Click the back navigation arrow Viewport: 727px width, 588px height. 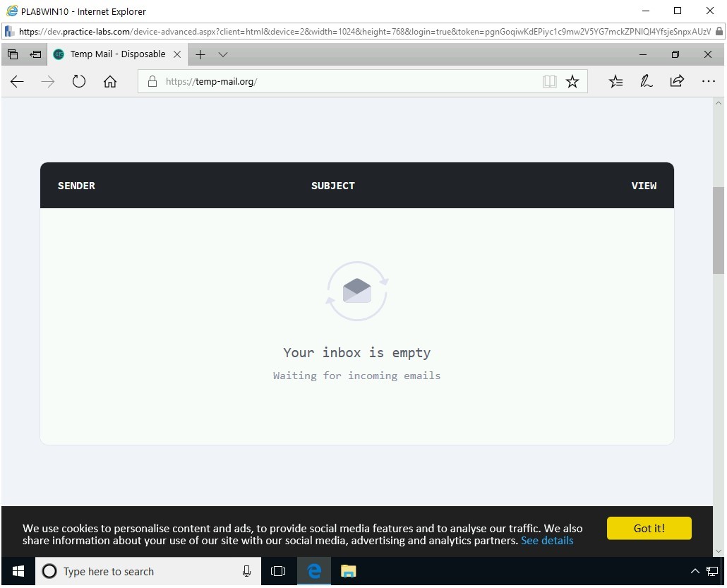point(17,81)
